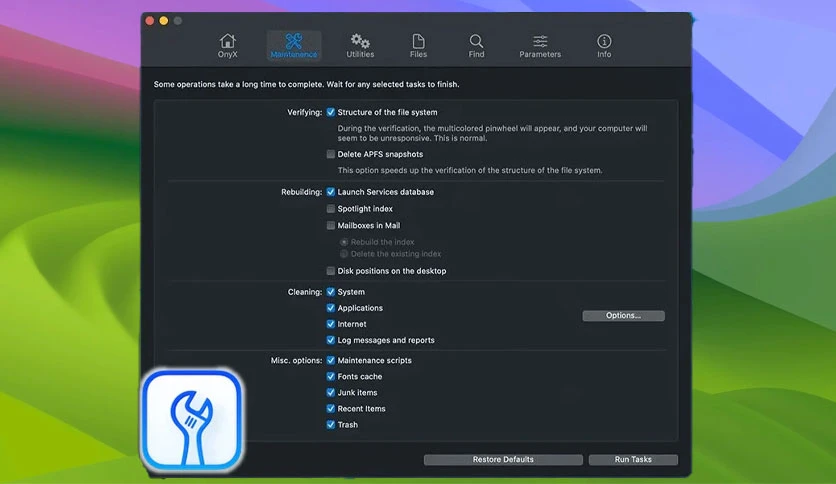Viewport: 836px width, 484px height.
Task: Uncheck Fonts cache
Action: coord(331,376)
